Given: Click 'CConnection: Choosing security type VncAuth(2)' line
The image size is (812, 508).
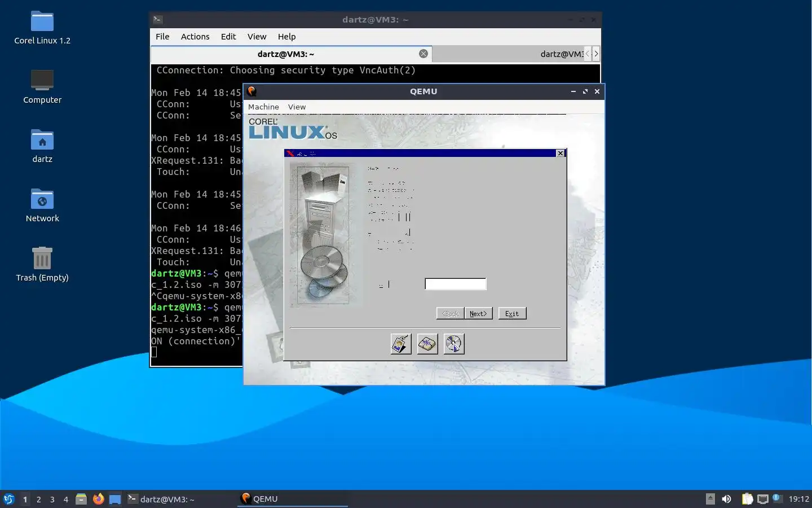Looking at the screenshot, I should click(x=286, y=71).
